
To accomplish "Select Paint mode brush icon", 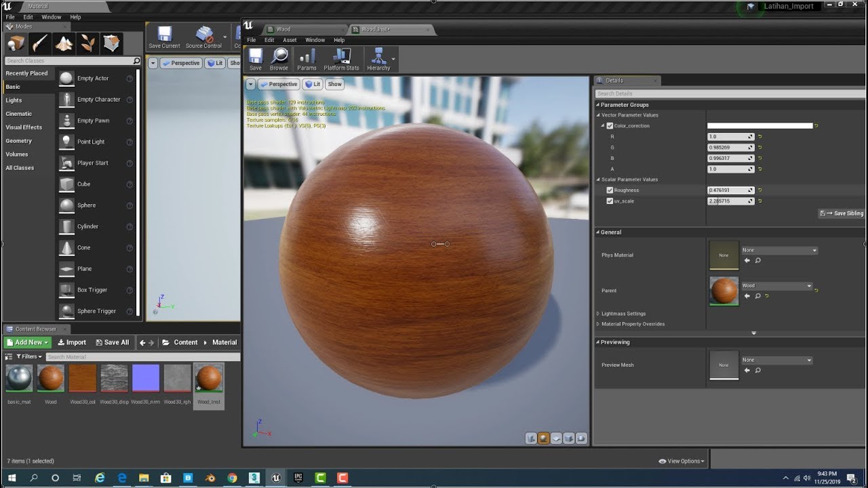I will 40,43.
